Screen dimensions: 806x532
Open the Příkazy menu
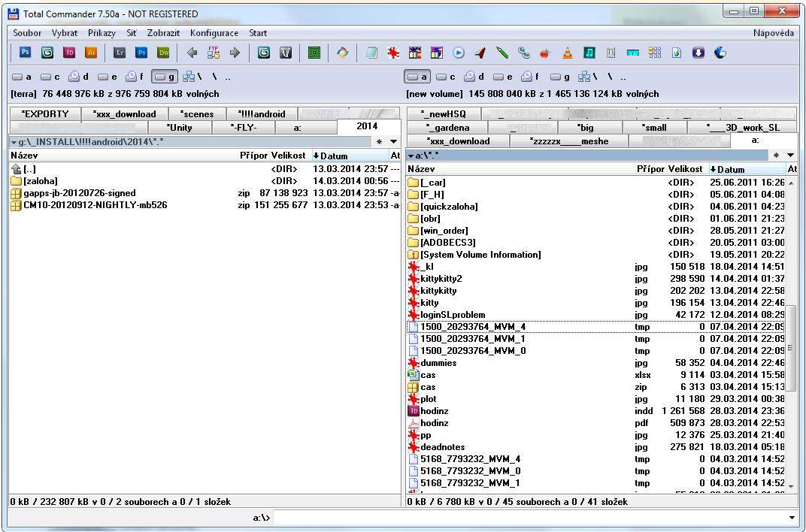102,33
